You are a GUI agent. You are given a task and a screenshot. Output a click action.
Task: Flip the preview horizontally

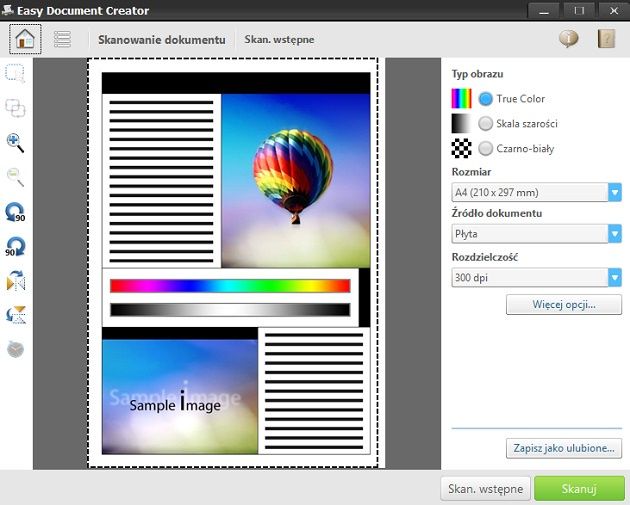pyautogui.click(x=16, y=280)
